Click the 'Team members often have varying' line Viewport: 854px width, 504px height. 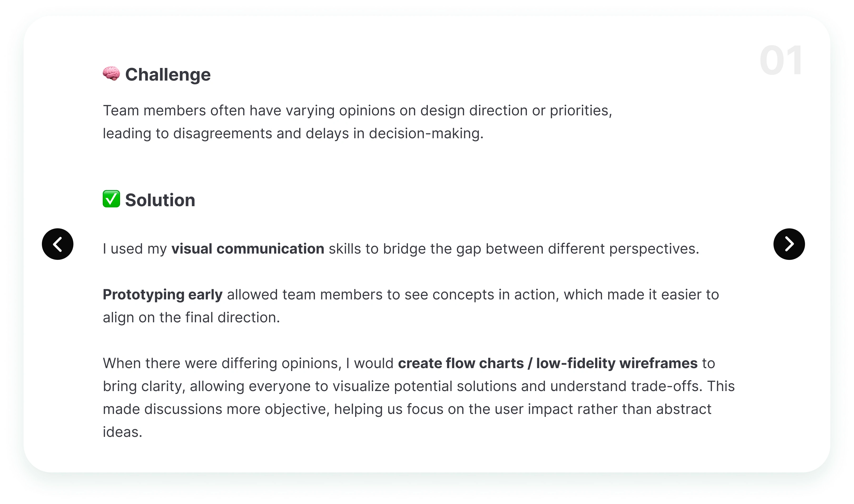point(357,111)
